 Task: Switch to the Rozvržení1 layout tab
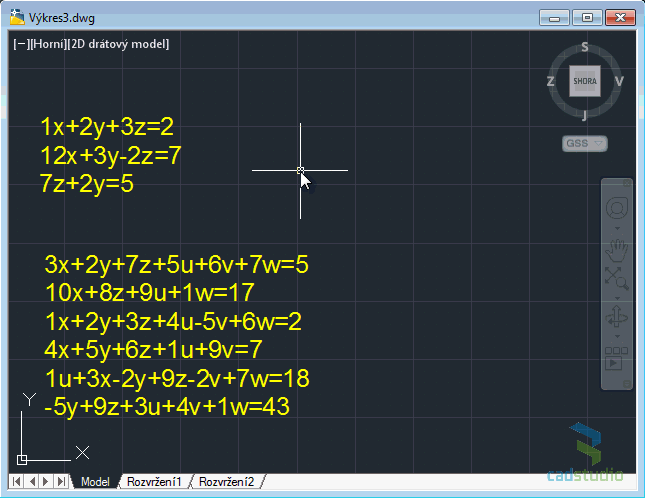click(x=154, y=482)
